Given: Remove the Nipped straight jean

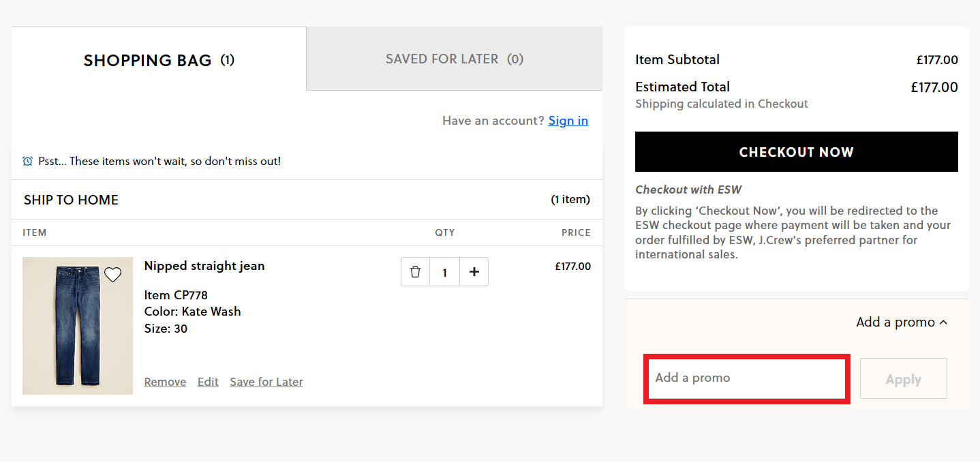Looking at the screenshot, I should point(165,382).
